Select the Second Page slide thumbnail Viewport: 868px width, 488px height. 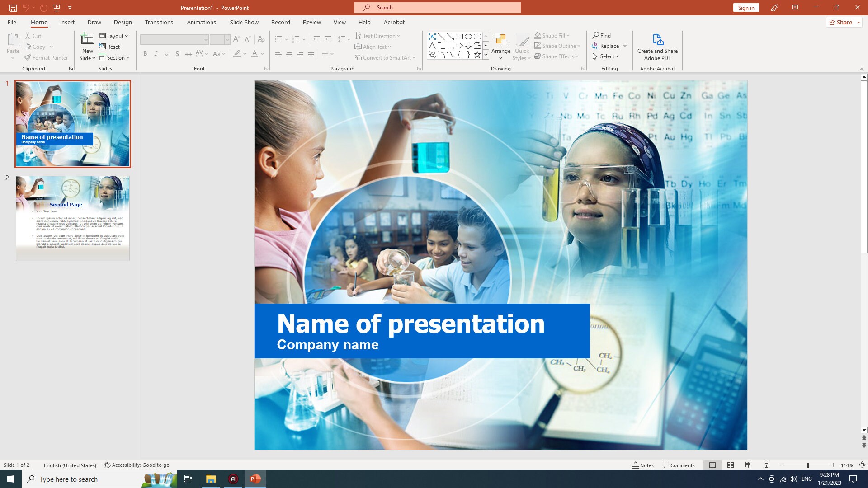72,217
